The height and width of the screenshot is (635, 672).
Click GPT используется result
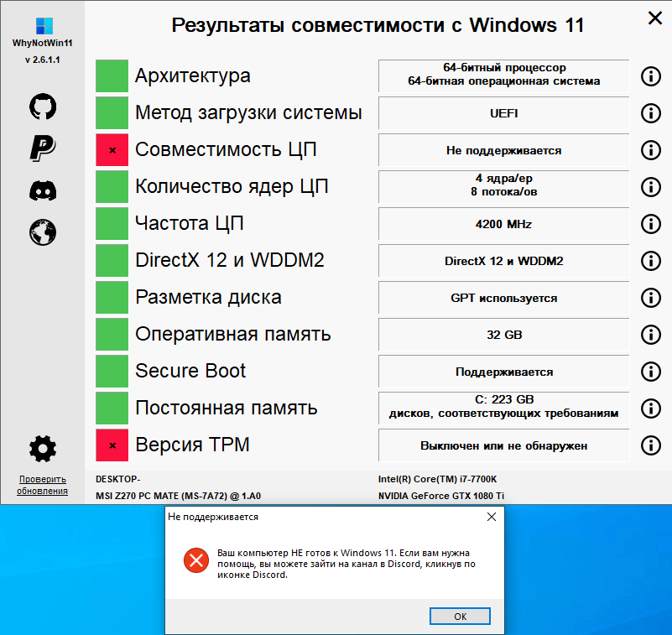coord(504,298)
